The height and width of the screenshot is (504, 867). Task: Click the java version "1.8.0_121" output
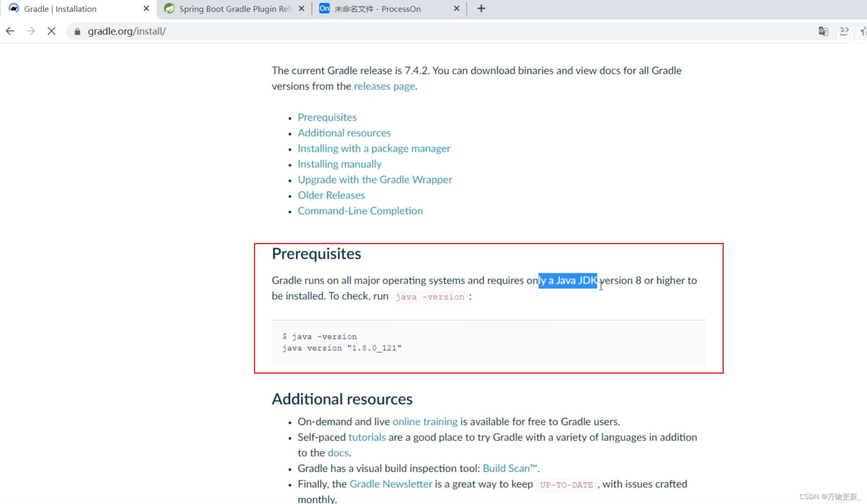coord(341,348)
